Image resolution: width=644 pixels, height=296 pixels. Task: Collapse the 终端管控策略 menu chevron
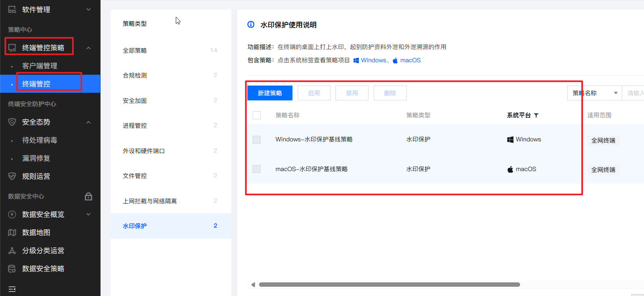[88, 48]
